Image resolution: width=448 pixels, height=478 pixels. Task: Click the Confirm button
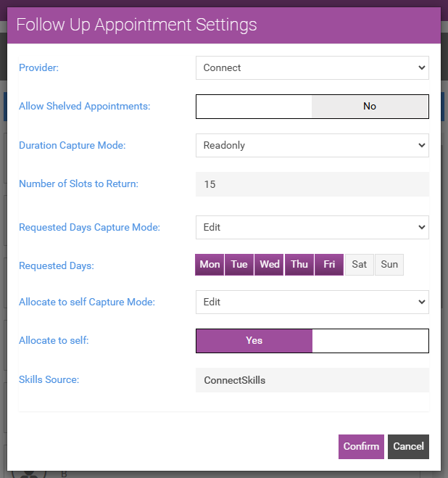361,447
